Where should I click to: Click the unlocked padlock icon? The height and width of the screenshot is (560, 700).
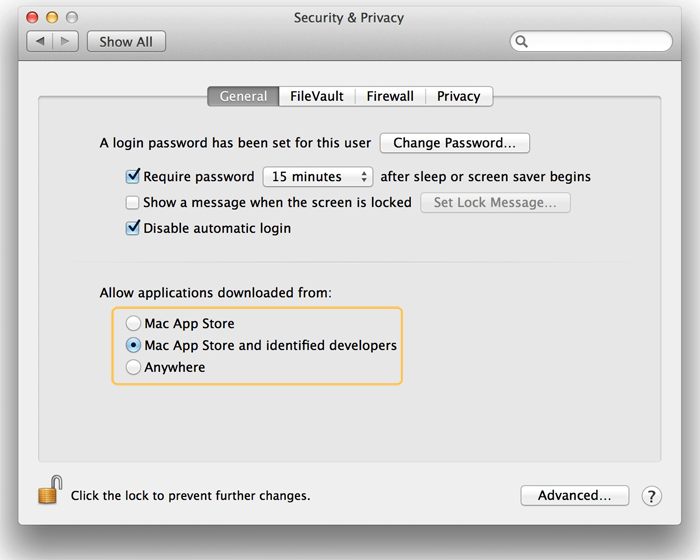click(50, 490)
